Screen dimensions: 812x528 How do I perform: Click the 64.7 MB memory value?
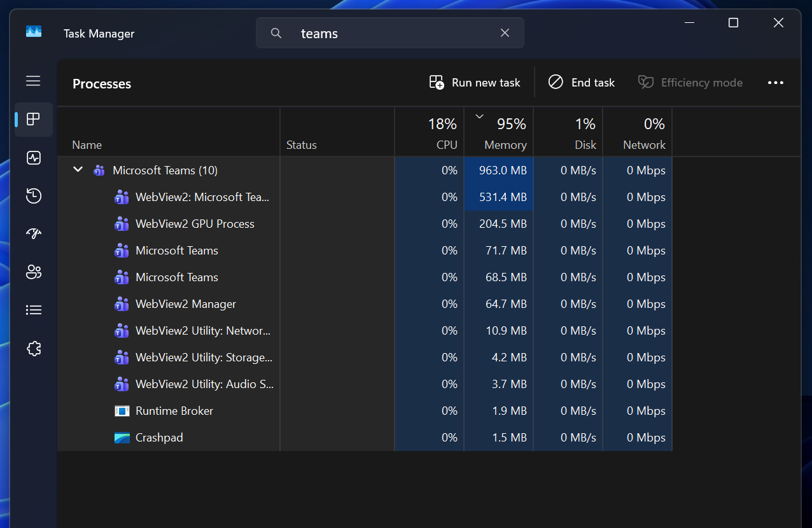pos(506,304)
